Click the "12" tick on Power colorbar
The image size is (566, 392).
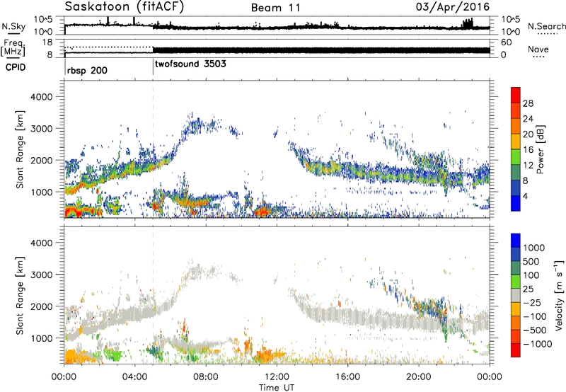[x=528, y=166]
